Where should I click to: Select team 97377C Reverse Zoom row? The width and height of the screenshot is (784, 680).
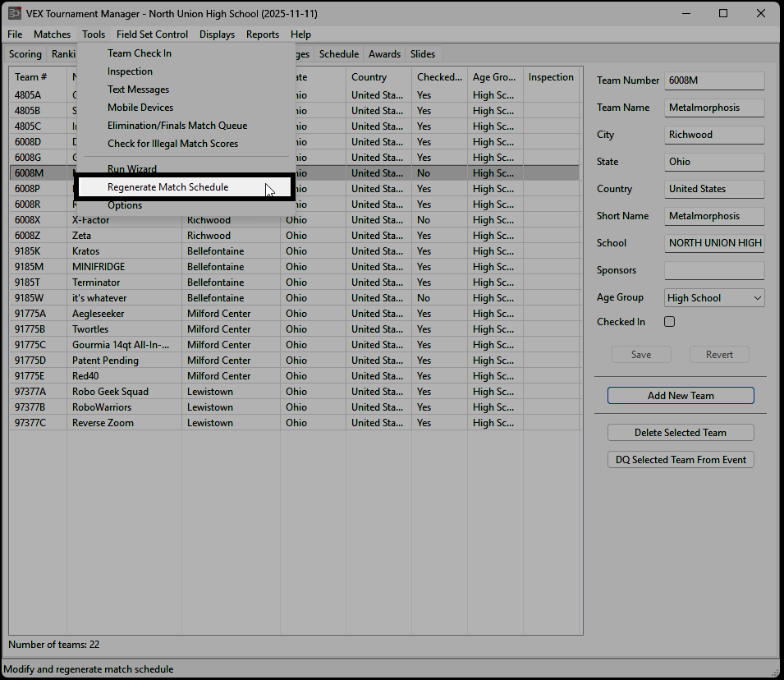[295, 422]
